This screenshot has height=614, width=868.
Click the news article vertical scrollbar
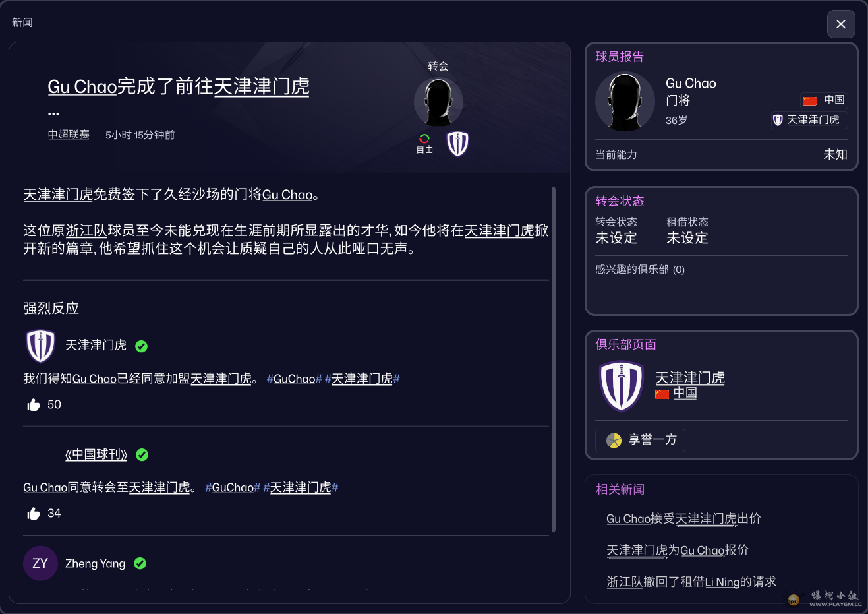553,359
